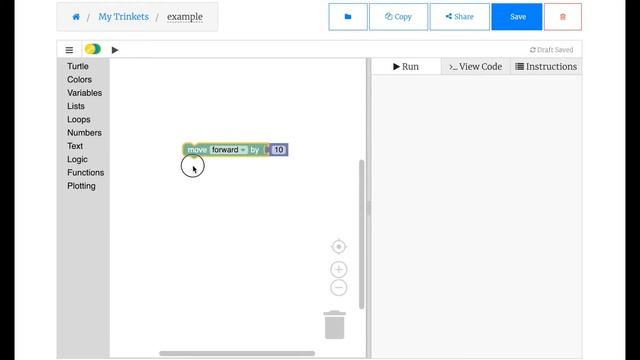Open the Plotting block category
This screenshot has height=360, width=640.
[81, 186]
